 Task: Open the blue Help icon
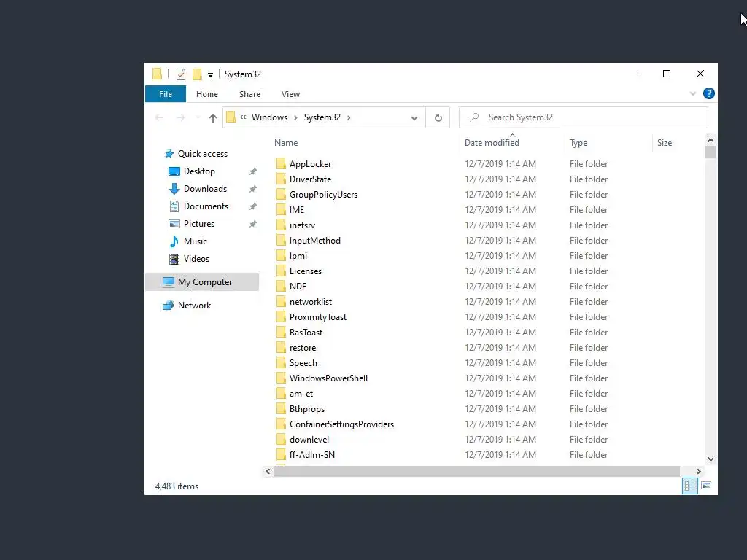click(708, 94)
